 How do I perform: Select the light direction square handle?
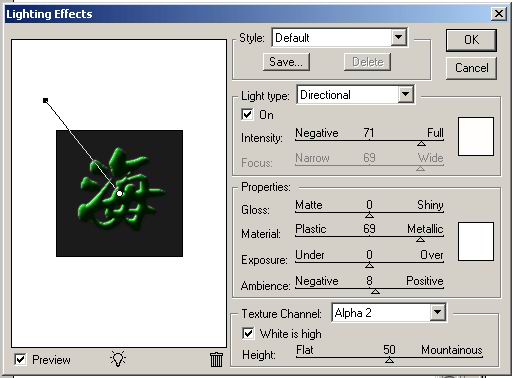pos(46,100)
